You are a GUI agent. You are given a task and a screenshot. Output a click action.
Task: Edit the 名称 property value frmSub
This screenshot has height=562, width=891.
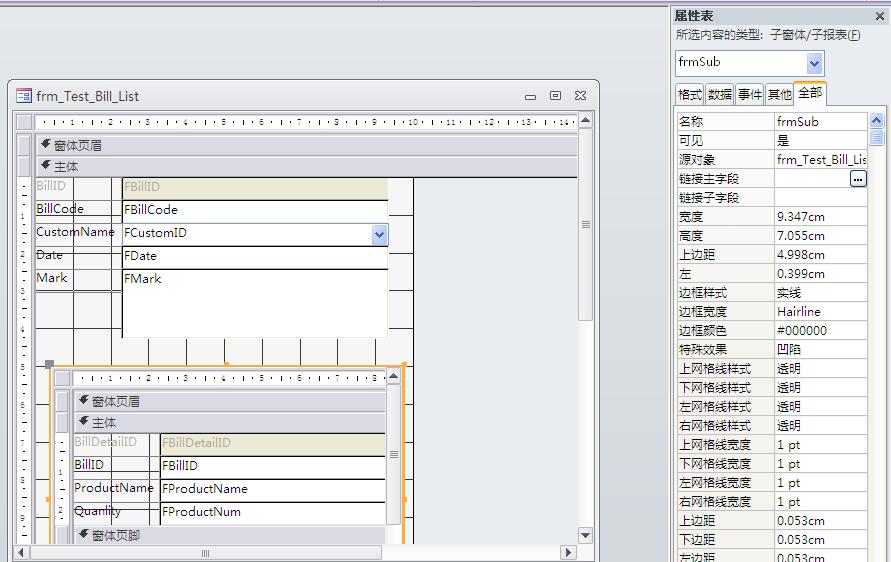pyautogui.click(x=821, y=122)
